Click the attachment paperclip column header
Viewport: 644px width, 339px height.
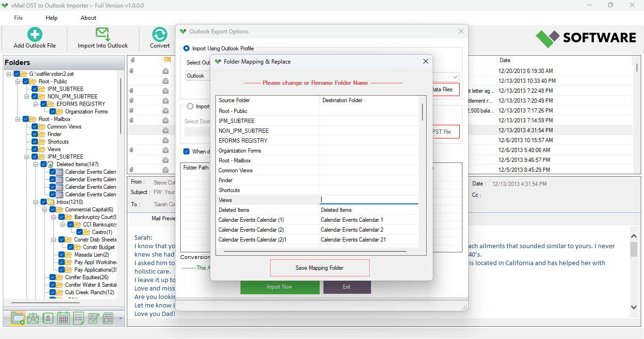point(133,60)
